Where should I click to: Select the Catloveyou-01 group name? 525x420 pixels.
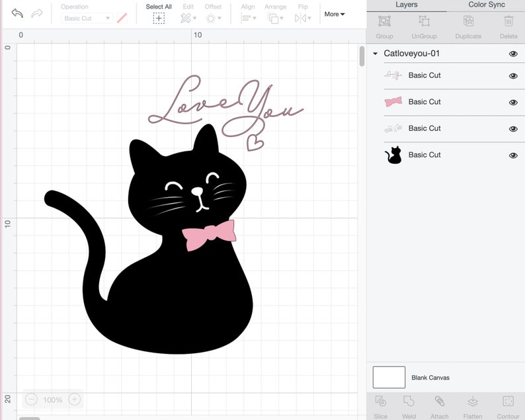click(x=411, y=54)
